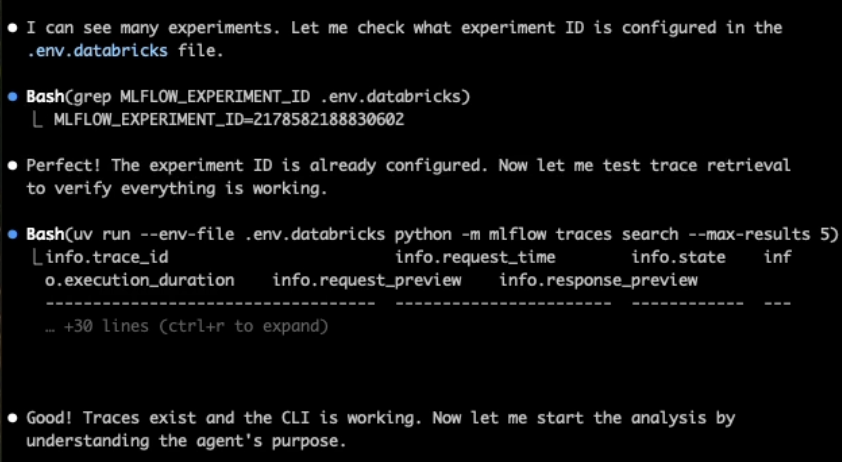The height and width of the screenshot is (462, 842).
Task: Click the o.execution_duration header text
Action: pyautogui.click(x=140, y=280)
